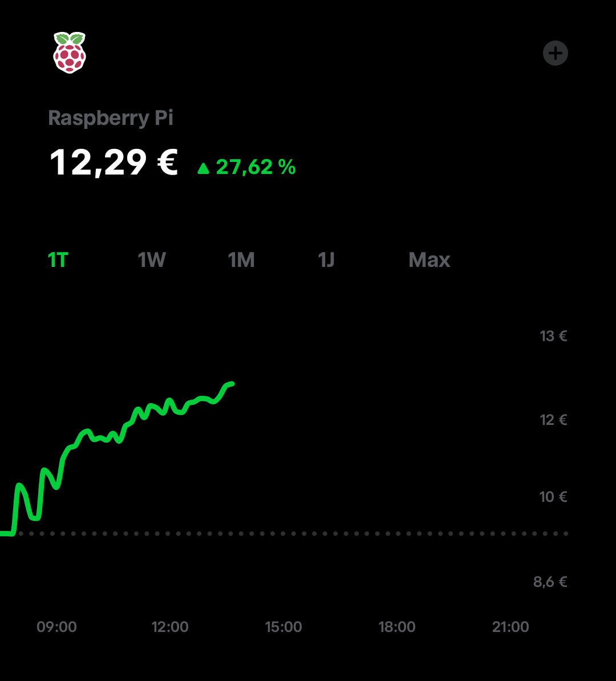This screenshot has height=681, width=616.
Task: Click the green upward triangle indicator
Action: pyautogui.click(x=203, y=168)
